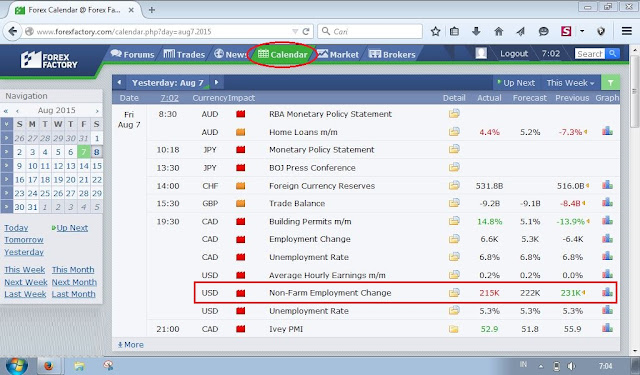The width and height of the screenshot is (640, 375).
Task: Select week row starting Aug 9
Action: 7,166
